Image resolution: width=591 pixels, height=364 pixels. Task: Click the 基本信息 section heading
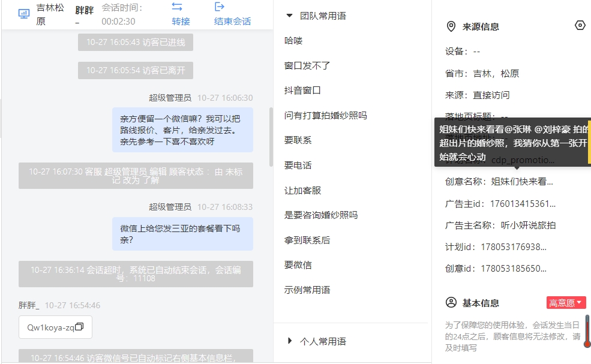tap(481, 303)
